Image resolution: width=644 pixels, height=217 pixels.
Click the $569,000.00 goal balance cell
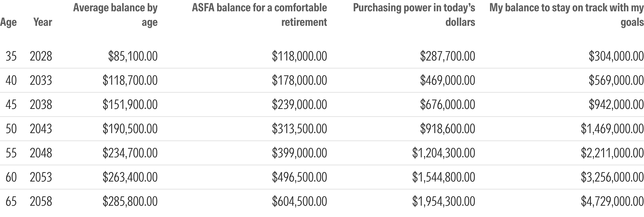[x=616, y=80]
